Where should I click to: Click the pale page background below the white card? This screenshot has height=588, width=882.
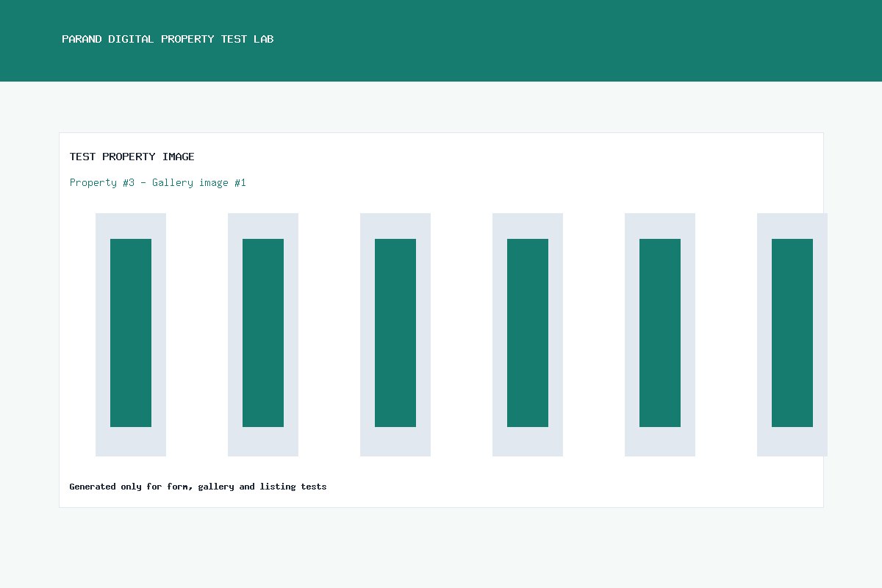441,548
